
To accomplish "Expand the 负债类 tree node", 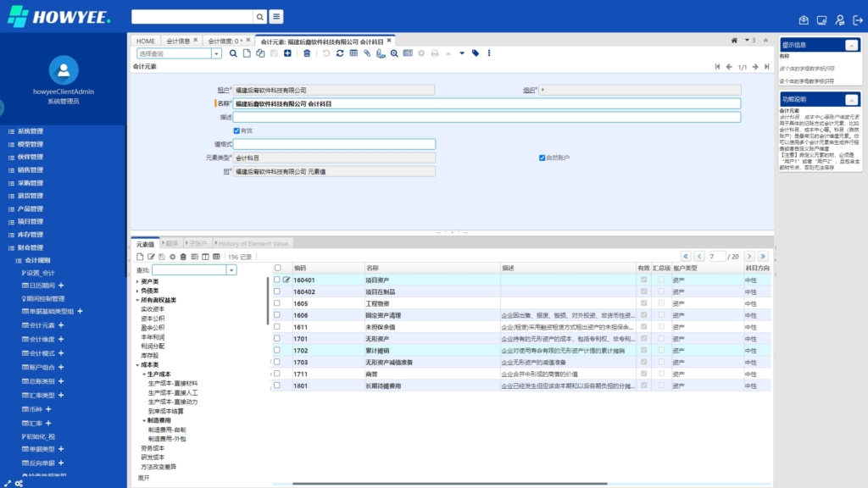I will [x=138, y=291].
